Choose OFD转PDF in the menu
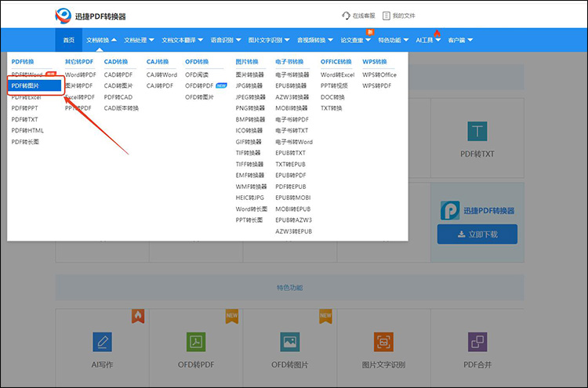Image resolution: width=588 pixels, height=388 pixels. point(199,86)
